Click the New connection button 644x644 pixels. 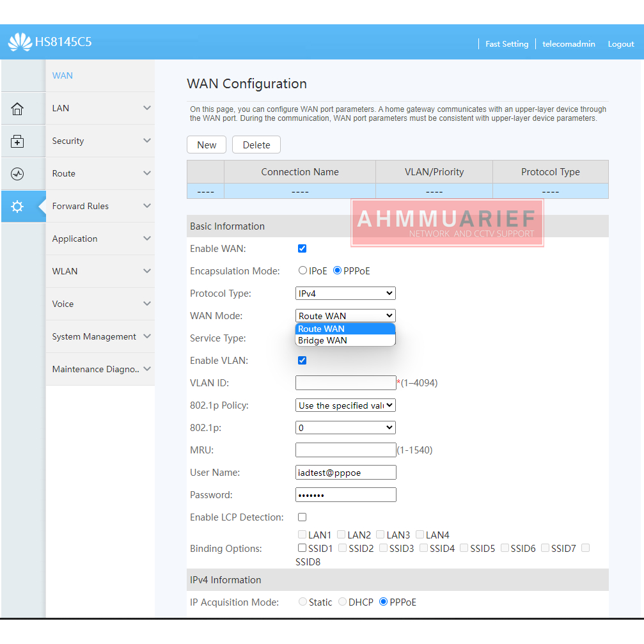[207, 145]
